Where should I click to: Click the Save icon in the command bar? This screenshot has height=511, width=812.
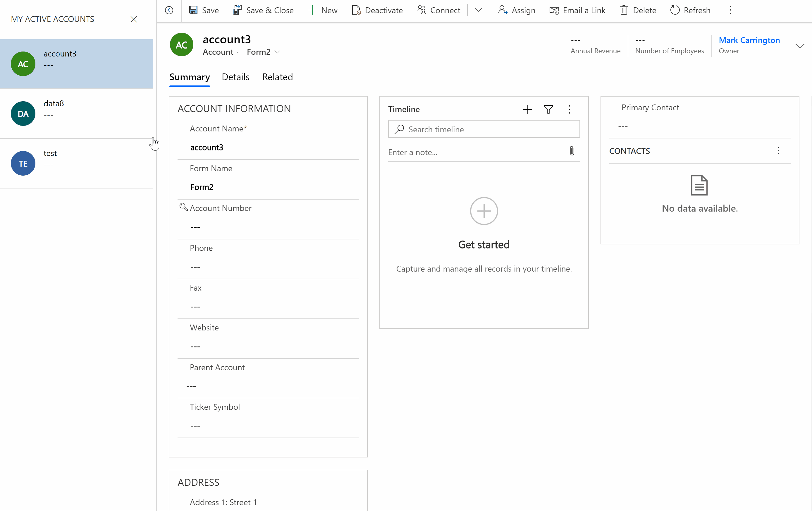pyautogui.click(x=193, y=10)
